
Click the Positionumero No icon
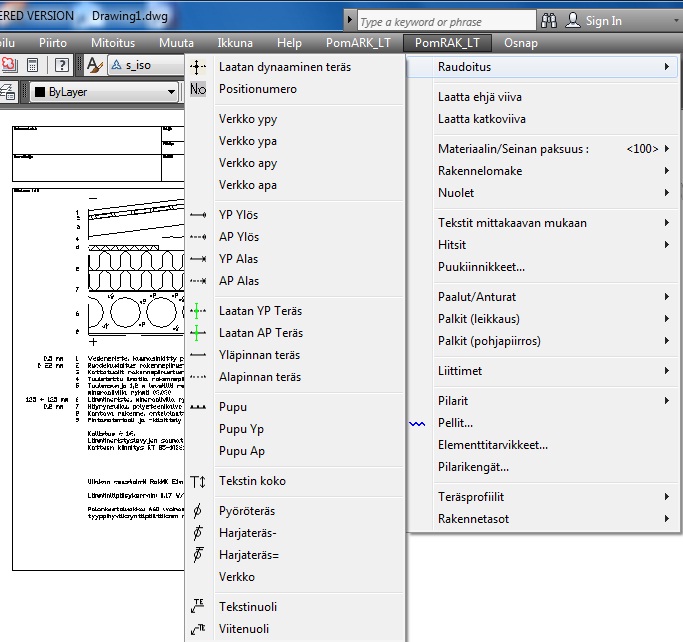[x=198, y=89]
